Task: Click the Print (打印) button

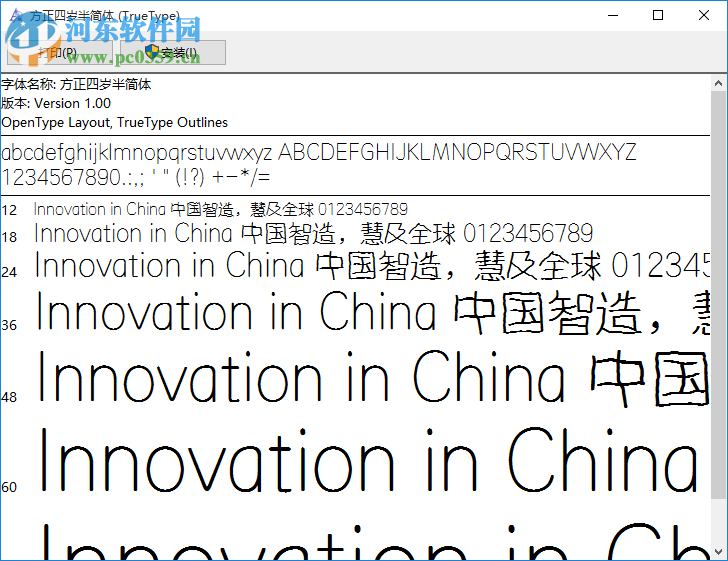Action: tap(59, 52)
